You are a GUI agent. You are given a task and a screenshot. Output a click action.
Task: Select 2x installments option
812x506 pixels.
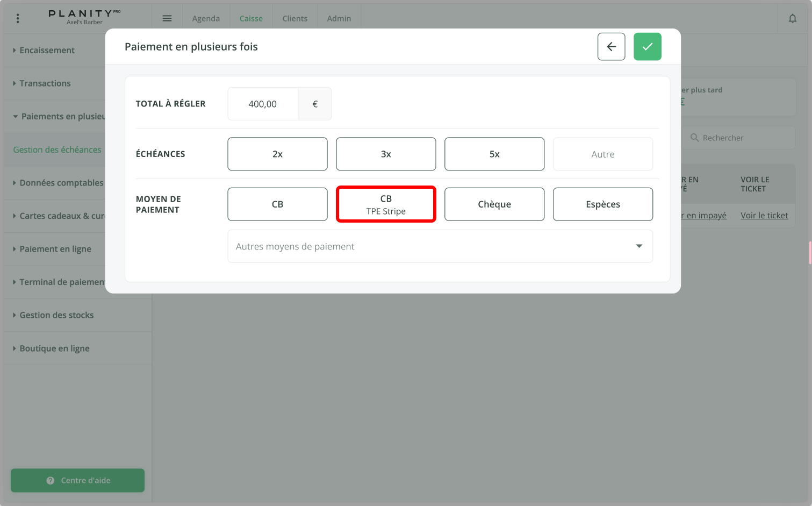(x=277, y=154)
